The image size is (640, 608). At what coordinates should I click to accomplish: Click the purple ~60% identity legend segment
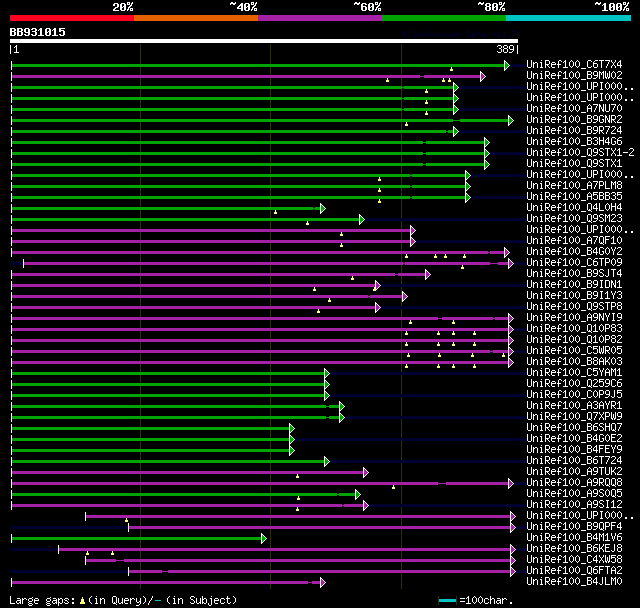click(x=320, y=18)
